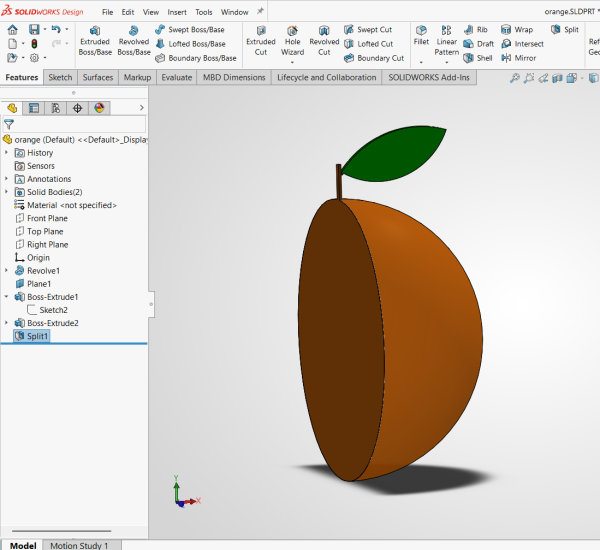The image size is (600, 550).
Task: Click the Section View icon
Action: (557, 78)
